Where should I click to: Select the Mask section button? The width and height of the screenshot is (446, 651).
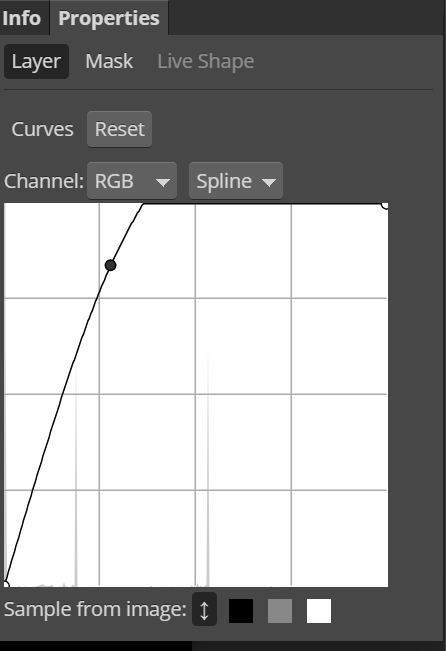[109, 61]
